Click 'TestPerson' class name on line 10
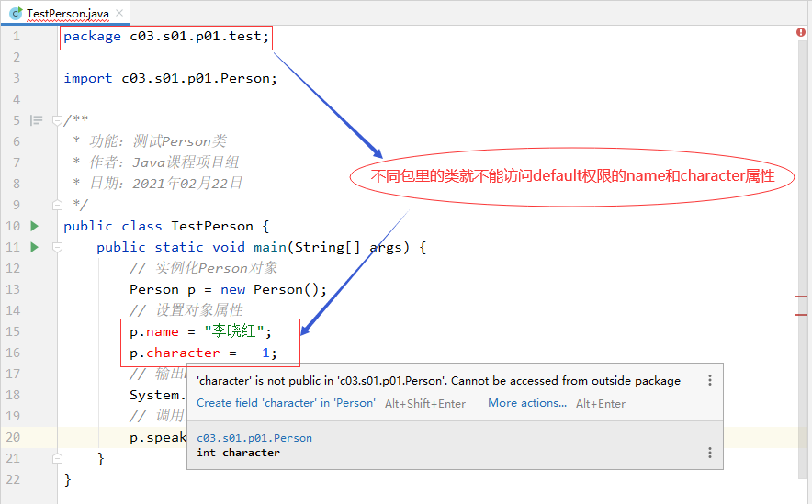The height and width of the screenshot is (504, 812). [212, 226]
